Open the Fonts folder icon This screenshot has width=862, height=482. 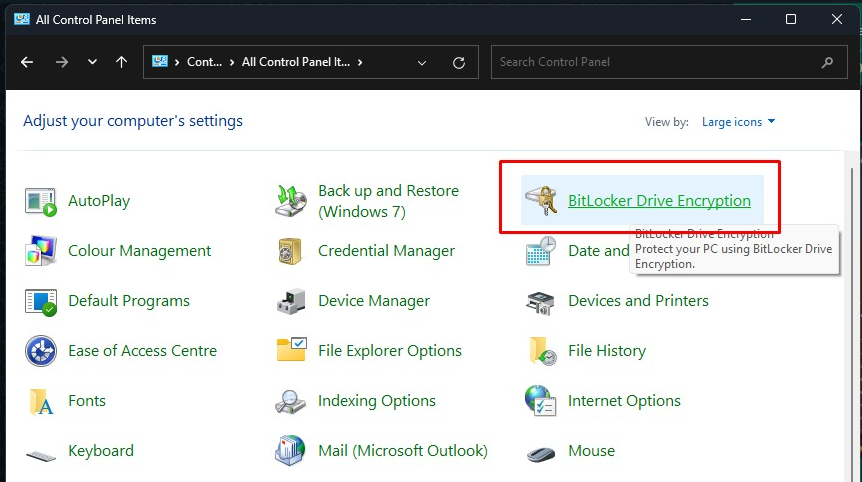[42, 401]
